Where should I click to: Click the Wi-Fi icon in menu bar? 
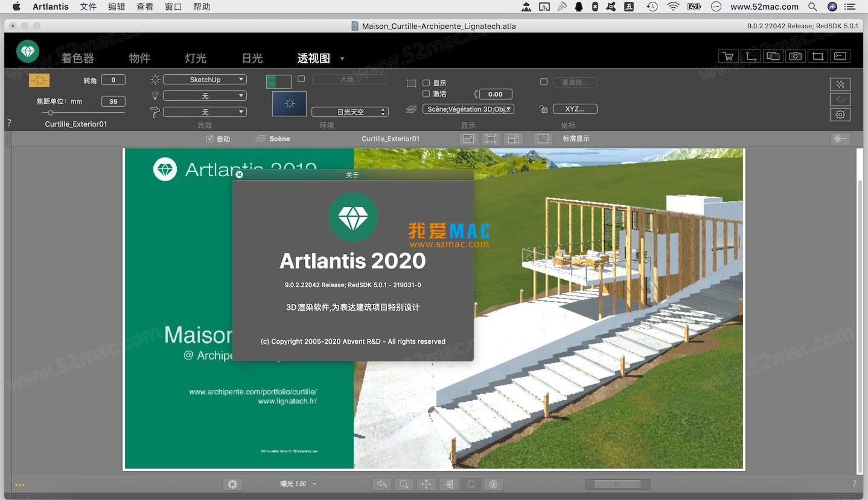pyautogui.click(x=673, y=7)
